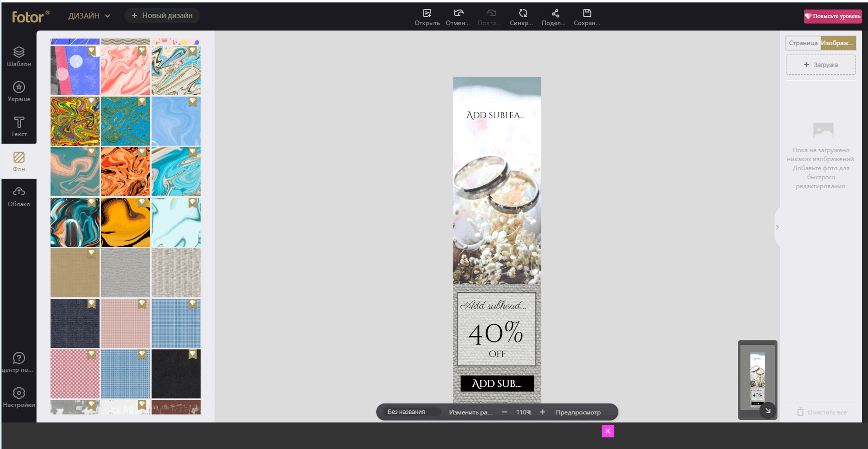Click the Без названия title field
This screenshot has height=449, width=868.
(x=406, y=412)
